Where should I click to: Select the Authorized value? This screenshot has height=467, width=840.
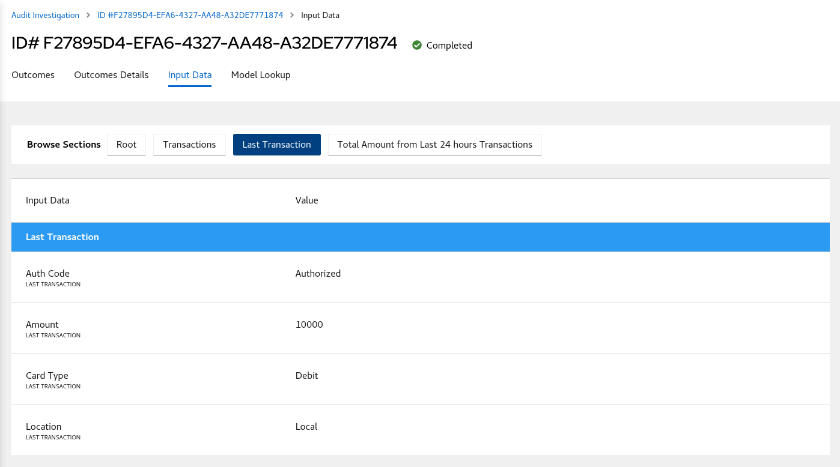coord(318,273)
